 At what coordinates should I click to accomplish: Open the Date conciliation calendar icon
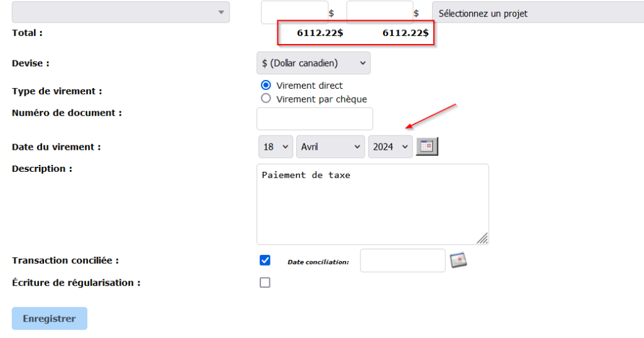(458, 260)
